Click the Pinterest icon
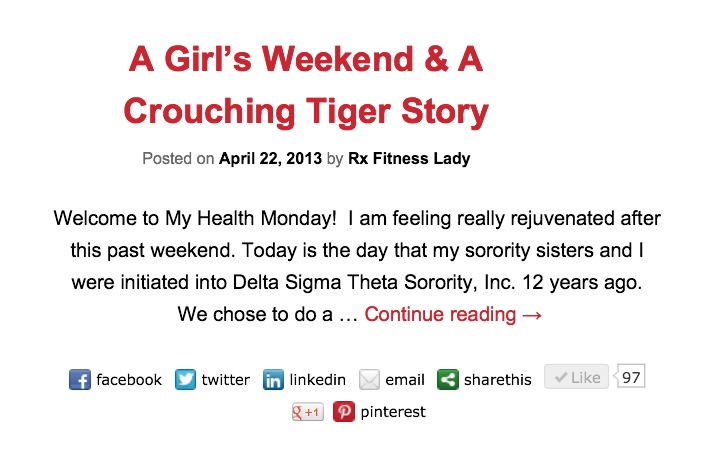The width and height of the screenshot is (709, 453). tap(344, 411)
